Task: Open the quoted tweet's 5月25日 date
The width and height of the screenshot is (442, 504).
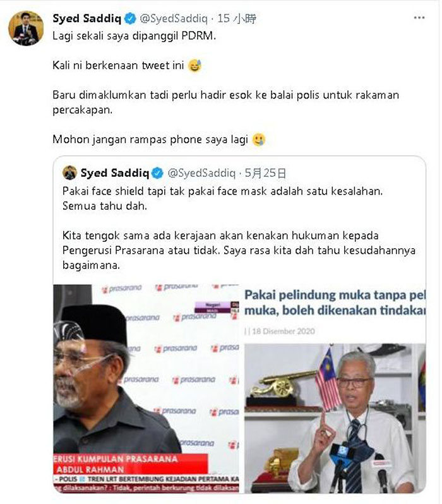Action: pos(265,173)
